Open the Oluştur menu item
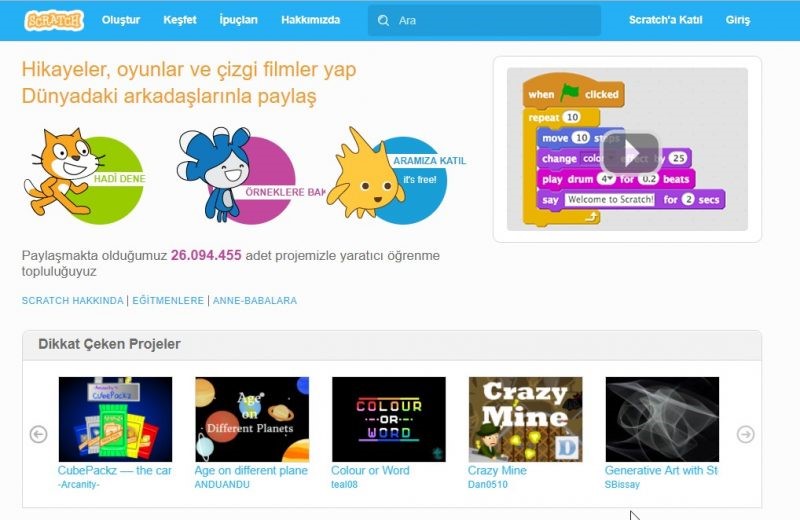 point(121,20)
